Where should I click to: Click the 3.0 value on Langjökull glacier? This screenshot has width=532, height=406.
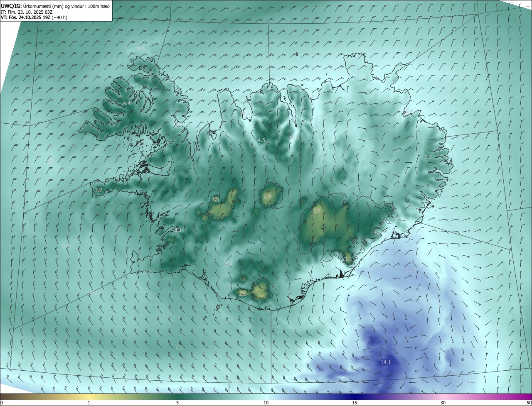coord(215,200)
